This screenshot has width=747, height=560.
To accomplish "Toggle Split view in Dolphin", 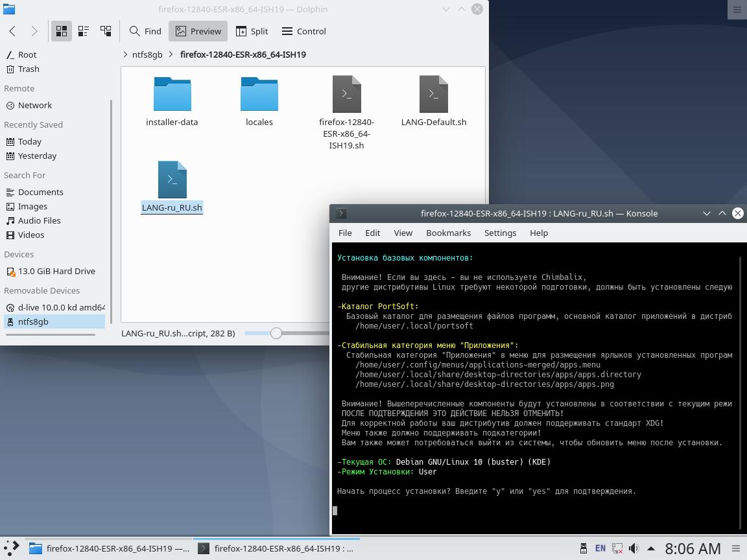I will point(252,31).
